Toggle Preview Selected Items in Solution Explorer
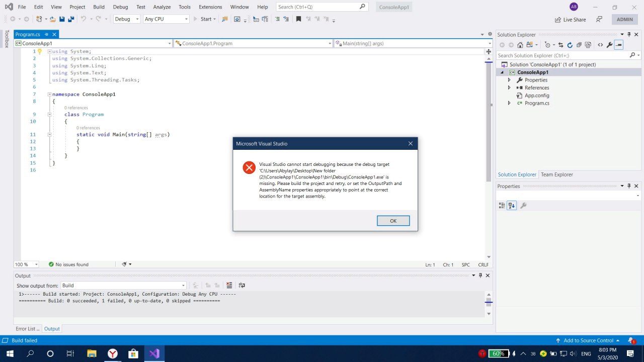Image resolution: width=644 pixels, height=362 pixels. [619, 45]
